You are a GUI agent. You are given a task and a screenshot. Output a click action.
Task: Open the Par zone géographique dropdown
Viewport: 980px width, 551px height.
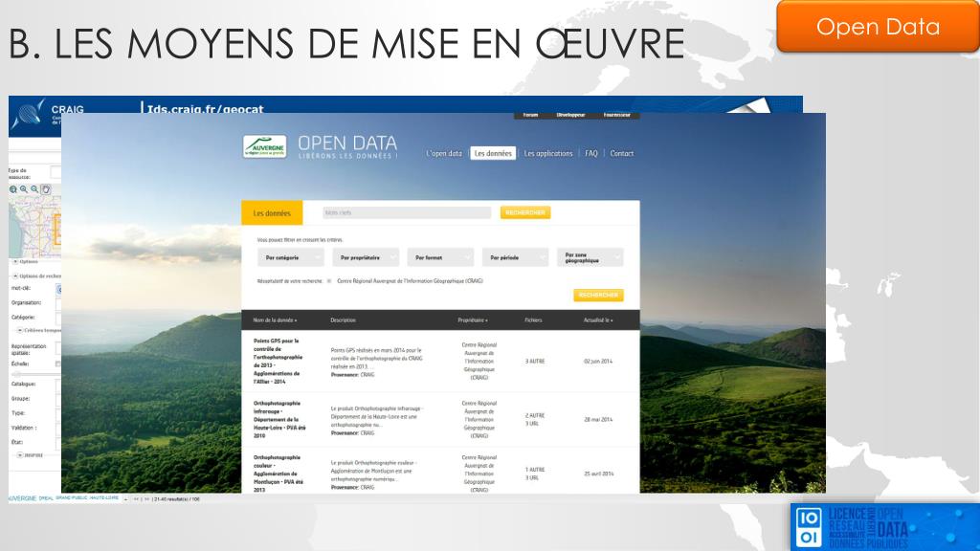pos(590,257)
